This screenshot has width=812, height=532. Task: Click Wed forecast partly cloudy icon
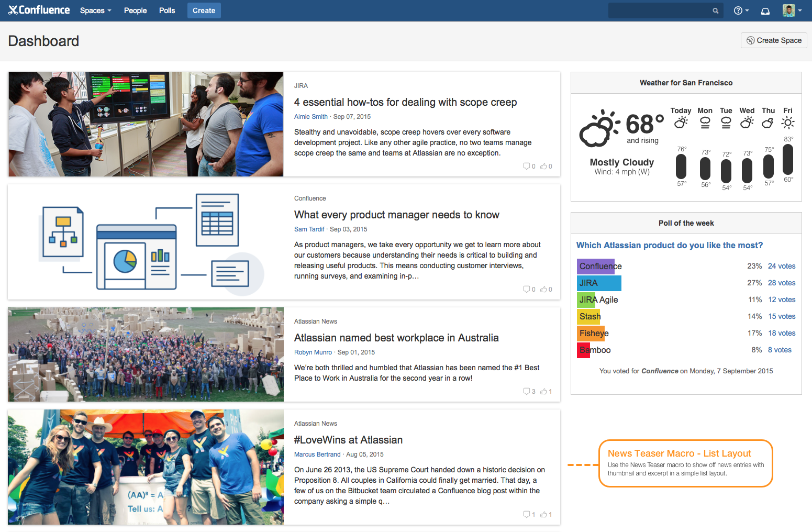[747, 123]
